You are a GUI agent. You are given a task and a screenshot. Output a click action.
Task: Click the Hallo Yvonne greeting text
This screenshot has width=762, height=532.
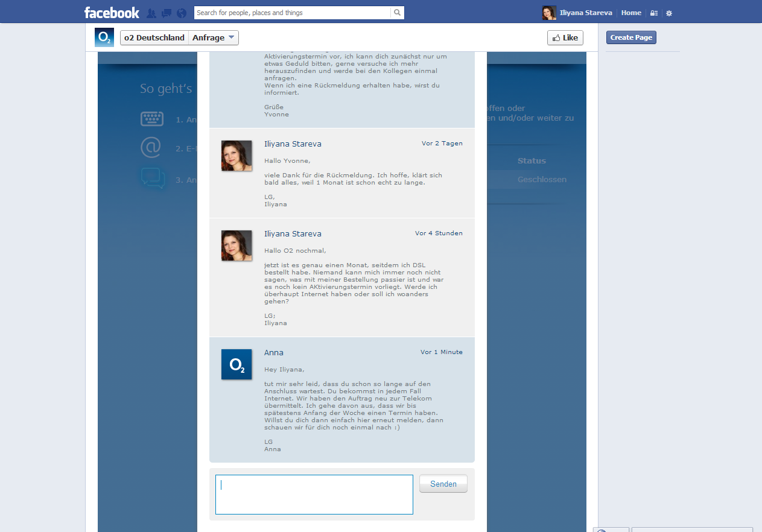[x=287, y=161]
